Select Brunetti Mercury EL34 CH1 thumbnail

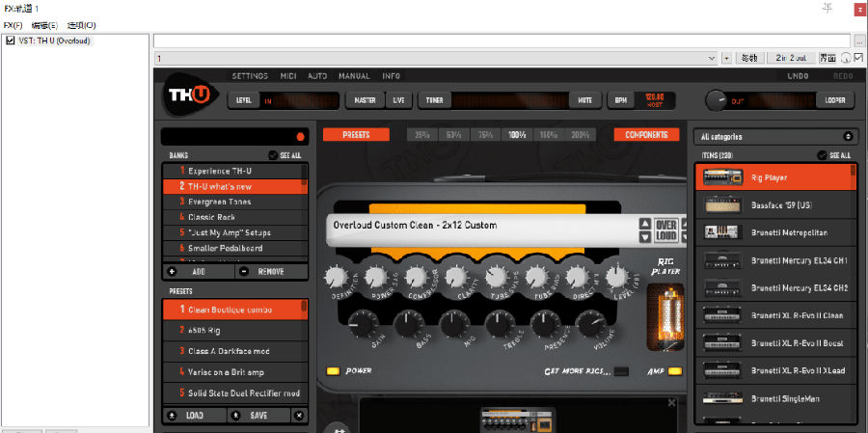pos(723,260)
